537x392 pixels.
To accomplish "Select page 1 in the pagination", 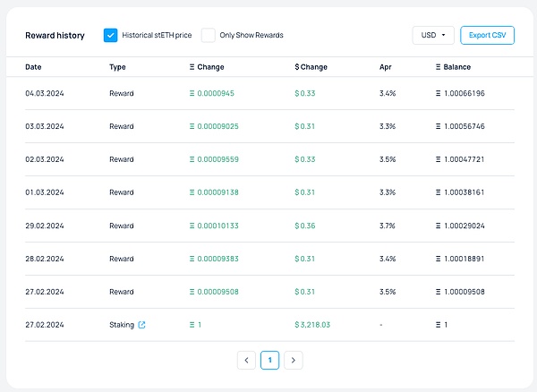I will (x=269, y=360).
